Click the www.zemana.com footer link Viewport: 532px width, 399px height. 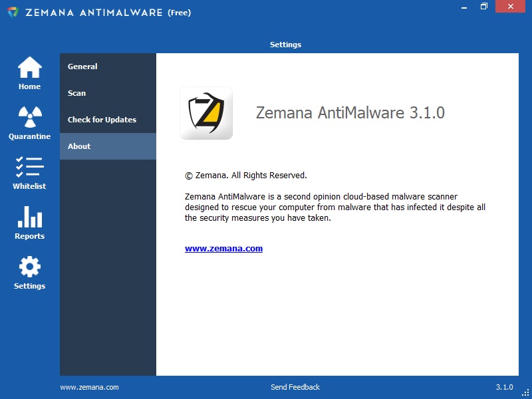pos(89,387)
